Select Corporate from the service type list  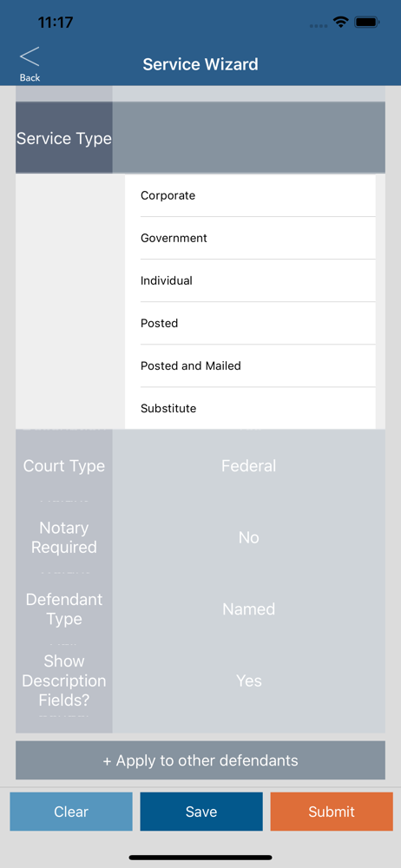click(250, 195)
